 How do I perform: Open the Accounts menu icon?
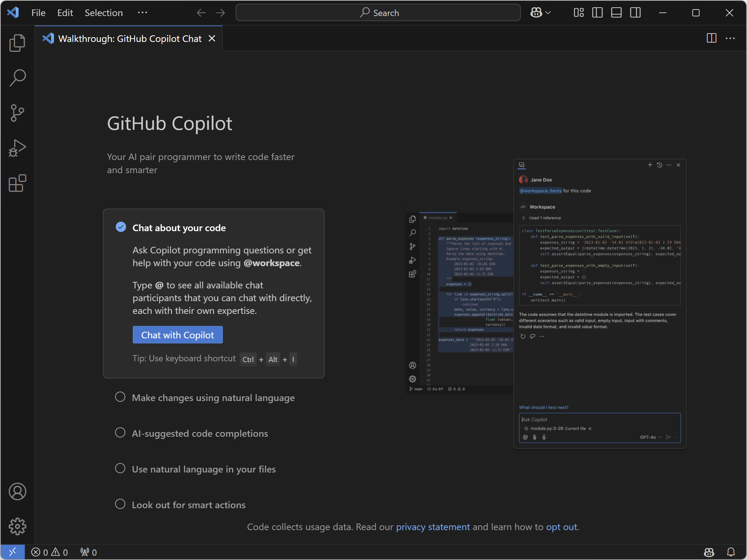(x=17, y=491)
